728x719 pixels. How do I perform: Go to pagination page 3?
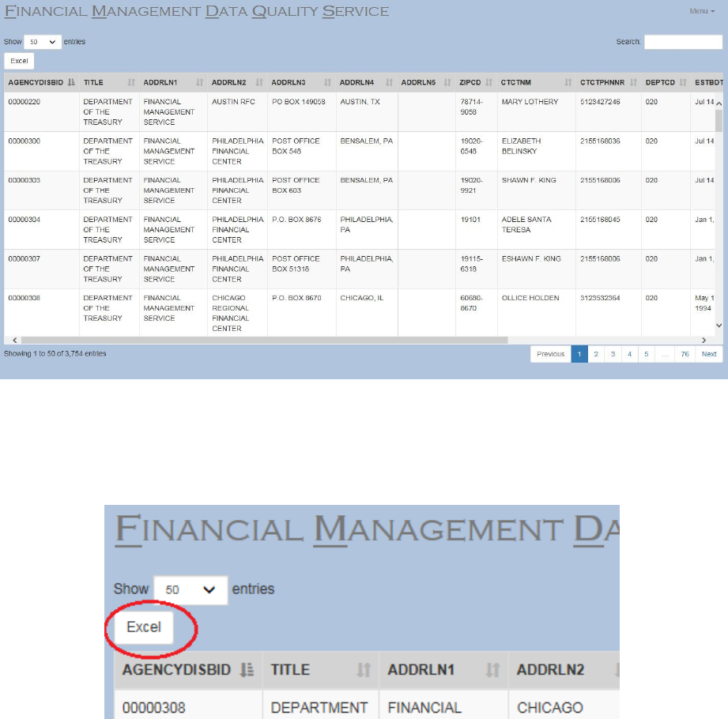click(x=613, y=354)
